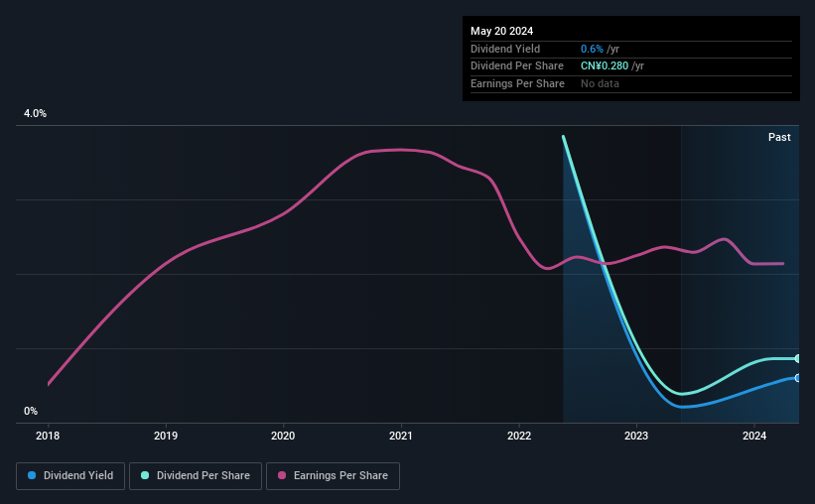The image size is (815, 504).
Task: Click the 2023 x-axis label
Action: pyautogui.click(x=636, y=436)
